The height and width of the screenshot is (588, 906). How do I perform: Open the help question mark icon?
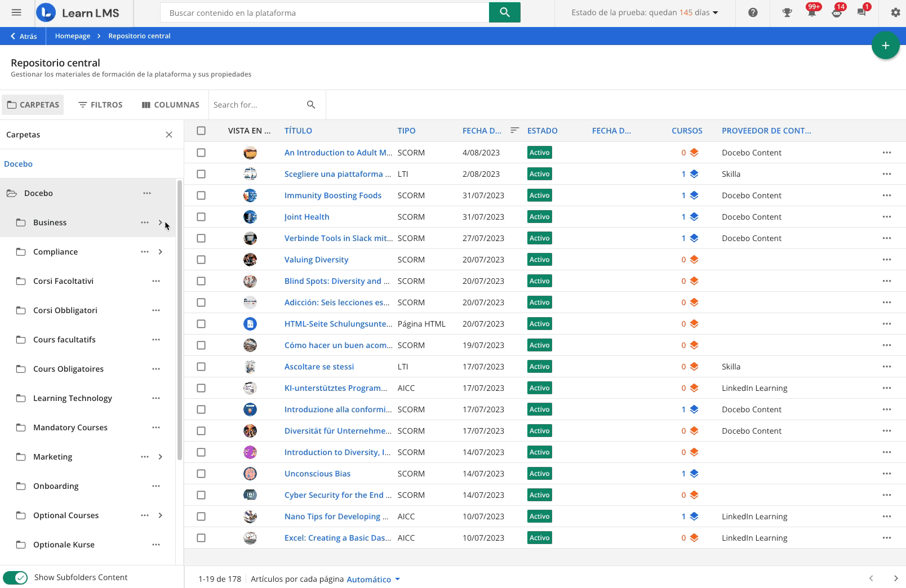pos(753,12)
